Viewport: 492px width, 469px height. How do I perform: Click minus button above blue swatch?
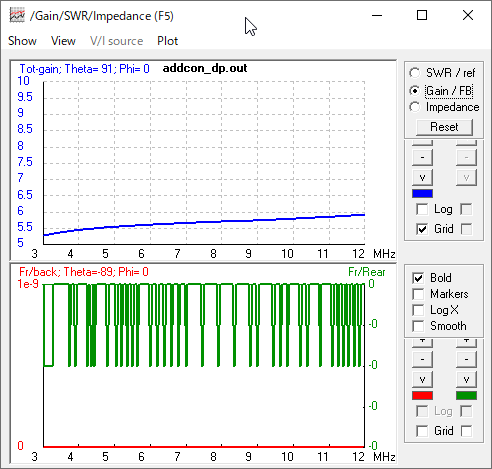click(x=422, y=157)
